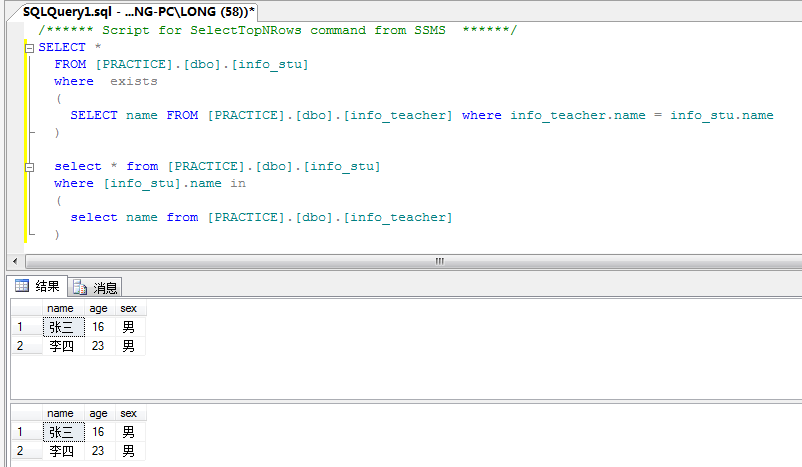802x467 pixels.
Task: Click cell 李四 in the first result grid
Action: pyautogui.click(x=63, y=346)
